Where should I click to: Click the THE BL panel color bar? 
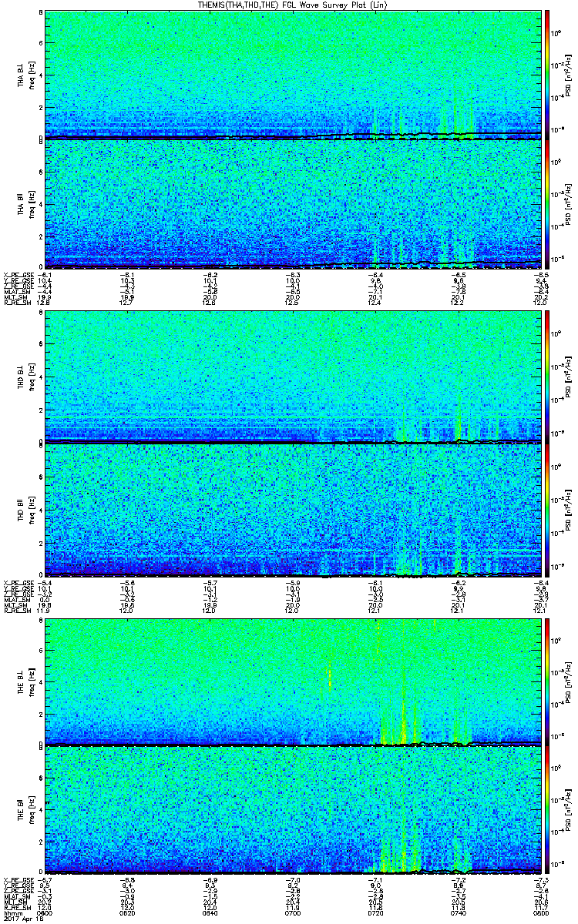pyautogui.click(x=546, y=682)
